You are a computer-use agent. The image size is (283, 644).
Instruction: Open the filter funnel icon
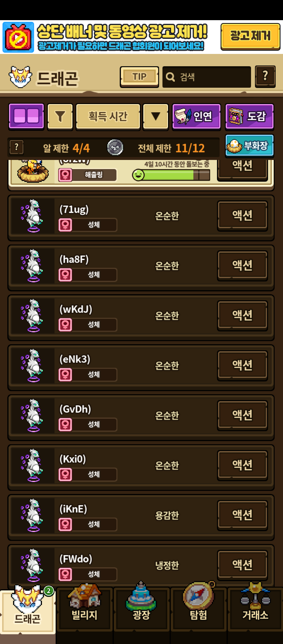[x=60, y=116]
